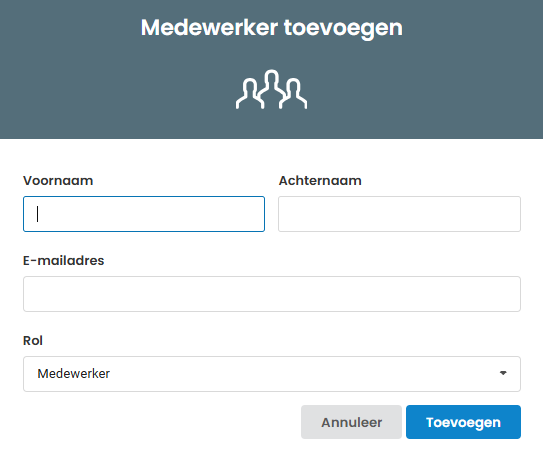Viewport: 543px width, 460px height.
Task: Click the blinking text cursor in Voornaam
Action: click(x=37, y=214)
